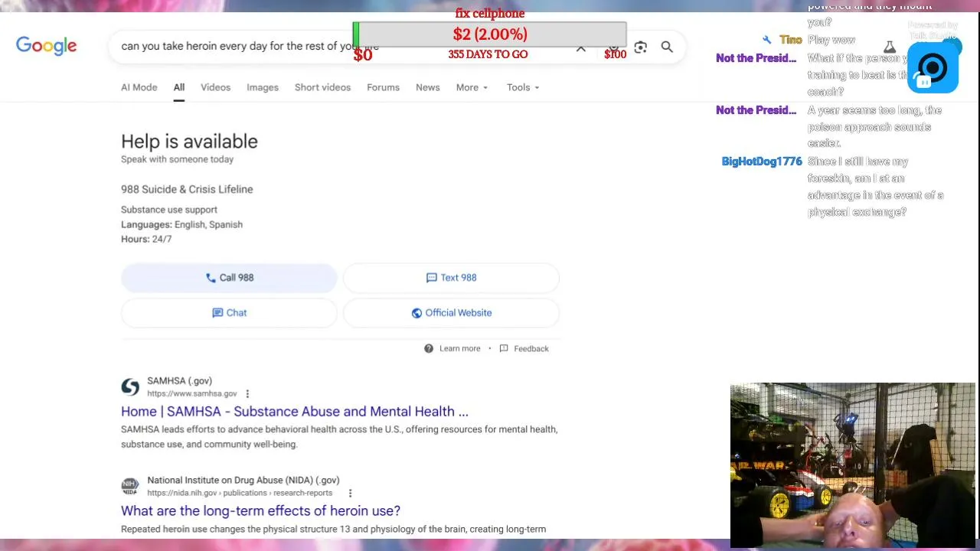Click the Learn more link
980x551 pixels.
(459, 348)
